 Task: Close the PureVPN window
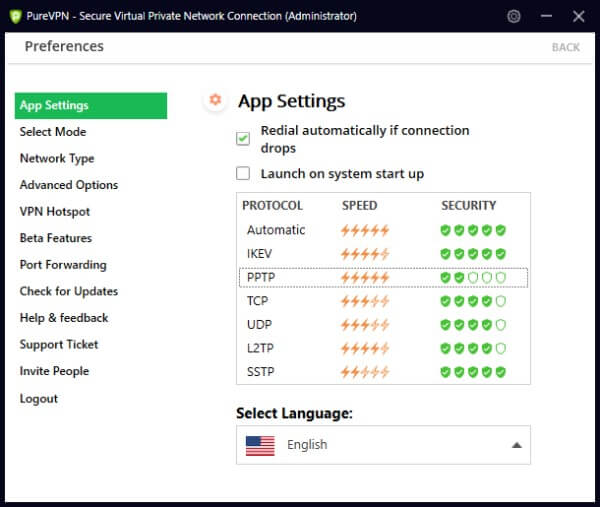point(578,16)
